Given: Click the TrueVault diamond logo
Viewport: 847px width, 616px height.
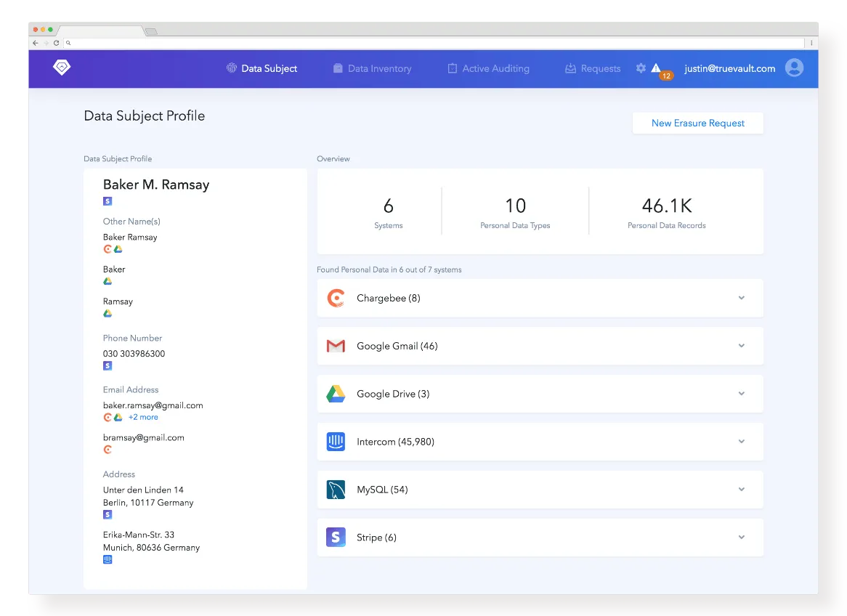Looking at the screenshot, I should coord(62,68).
